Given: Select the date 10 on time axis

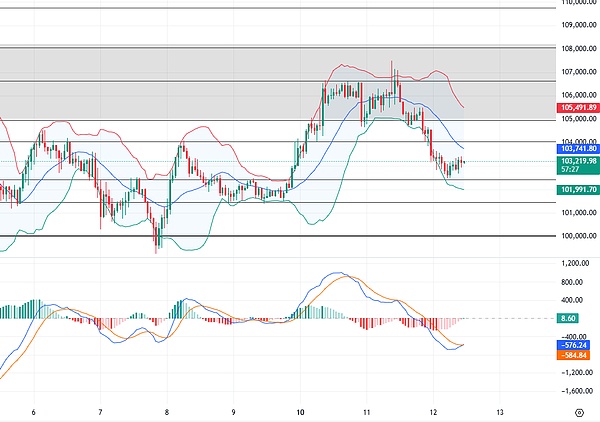Looking at the screenshot, I should click(300, 411).
